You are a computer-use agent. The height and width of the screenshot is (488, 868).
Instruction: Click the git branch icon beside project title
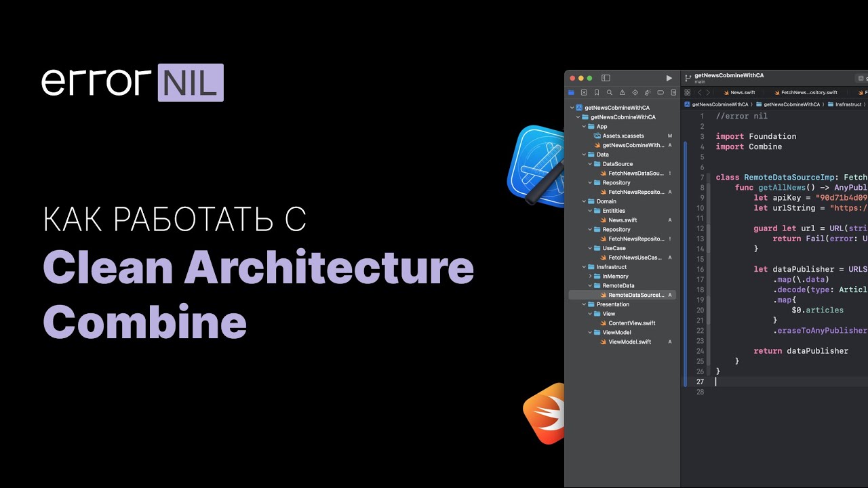[x=688, y=78]
